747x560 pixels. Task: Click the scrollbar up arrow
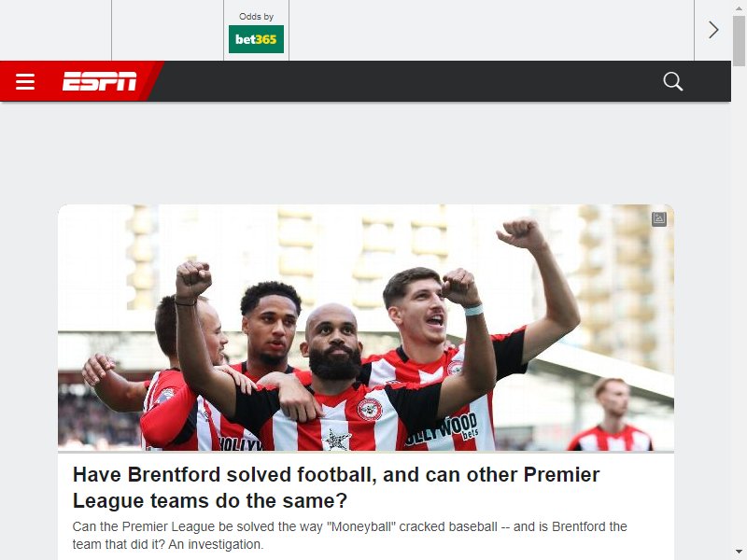click(739, 7)
